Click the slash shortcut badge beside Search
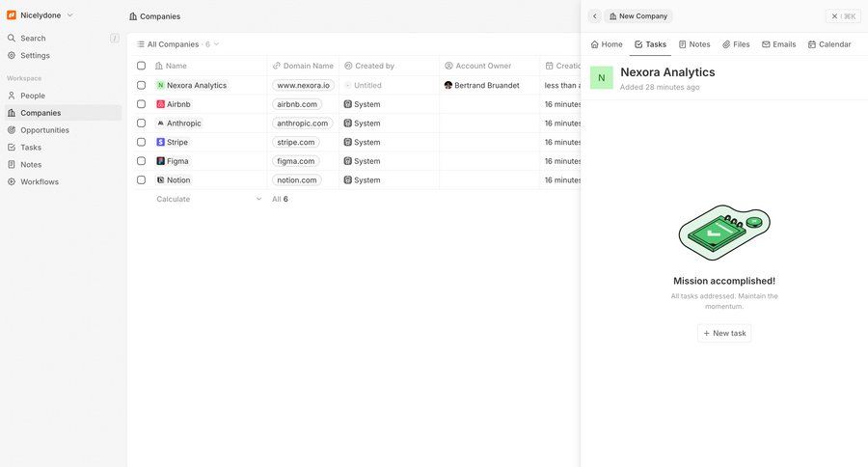Image resolution: width=868 pixels, height=467 pixels. (x=115, y=39)
